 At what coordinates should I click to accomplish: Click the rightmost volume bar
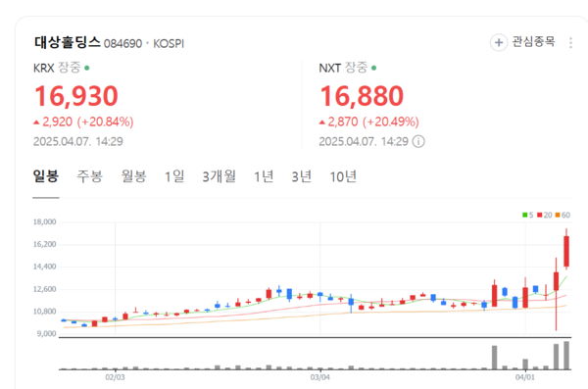(566, 356)
